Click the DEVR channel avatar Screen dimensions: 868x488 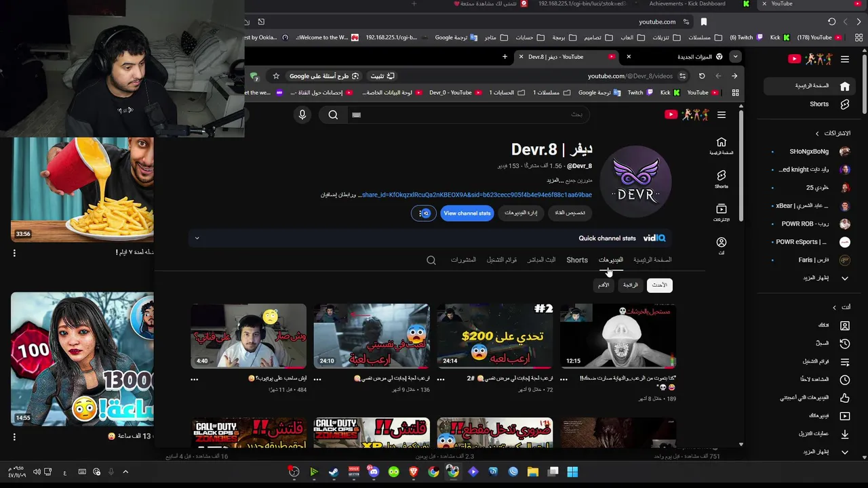[x=635, y=181]
